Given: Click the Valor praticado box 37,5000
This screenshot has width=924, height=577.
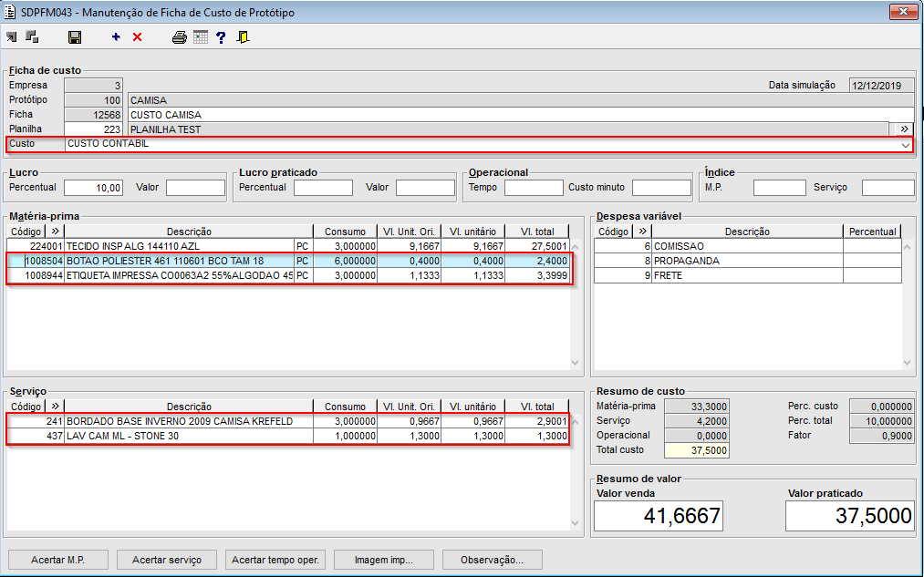Looking at the screenshot, I should point(849,516).
